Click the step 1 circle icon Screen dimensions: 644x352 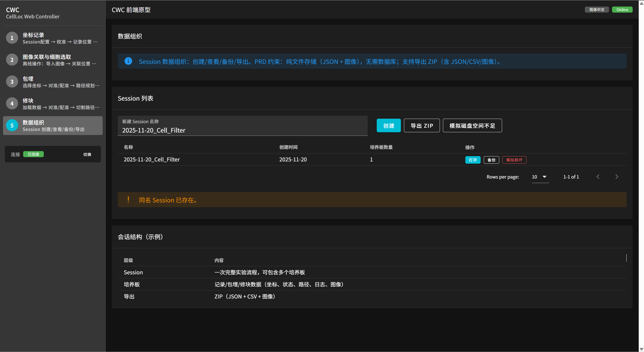[12, 38]
